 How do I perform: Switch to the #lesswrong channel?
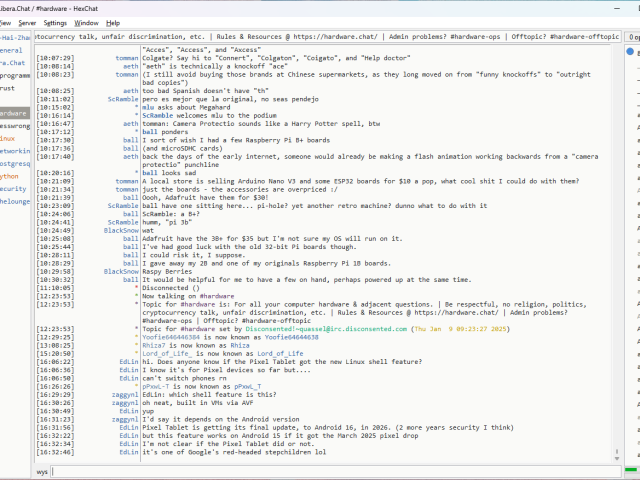point(14,126)
